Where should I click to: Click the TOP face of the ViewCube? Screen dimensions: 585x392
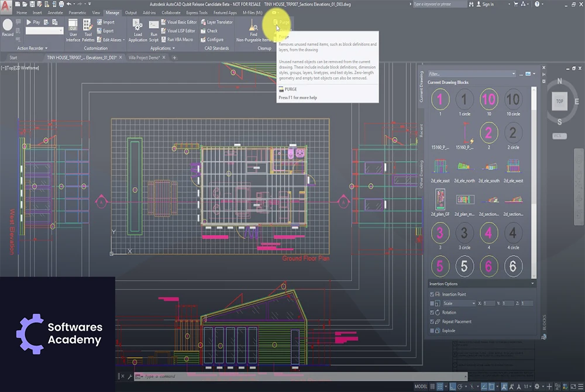tap(560, 101)
